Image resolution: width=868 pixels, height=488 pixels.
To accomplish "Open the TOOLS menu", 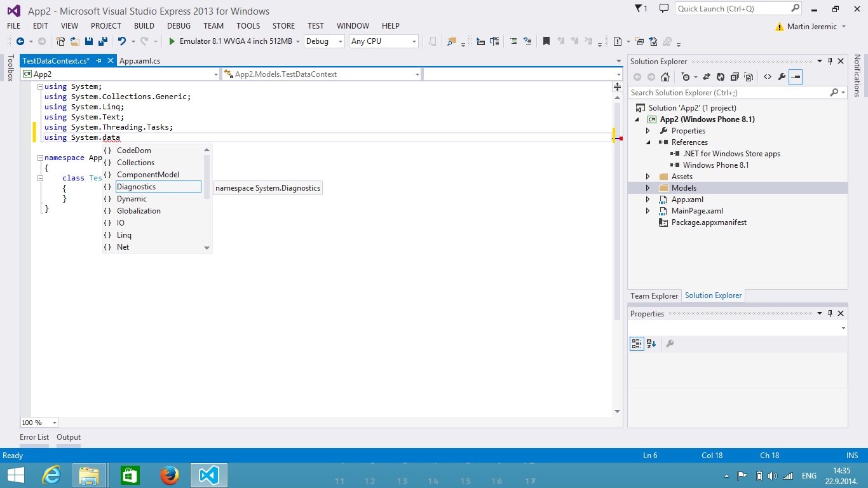I will click(248, 26).
